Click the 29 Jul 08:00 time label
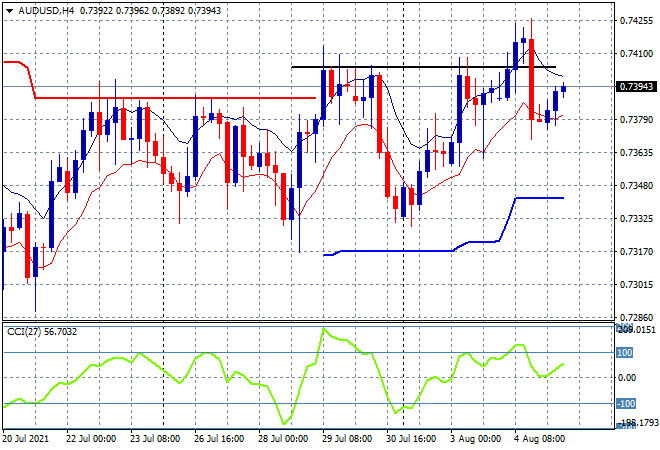This screenshot has width=660, height=450. pyautogui.click(x=348, y=439)
